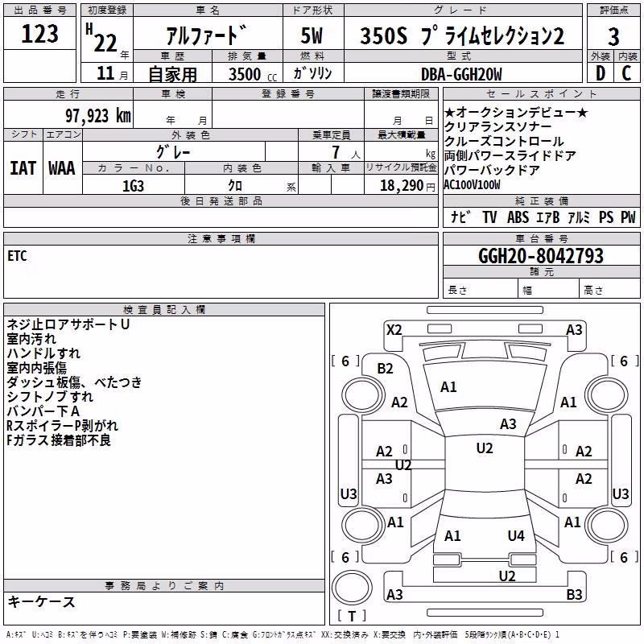The width and height of the screenshot is (644, 644).
Task: Click the vehicle history value 自家用
Action: (172, 74)
